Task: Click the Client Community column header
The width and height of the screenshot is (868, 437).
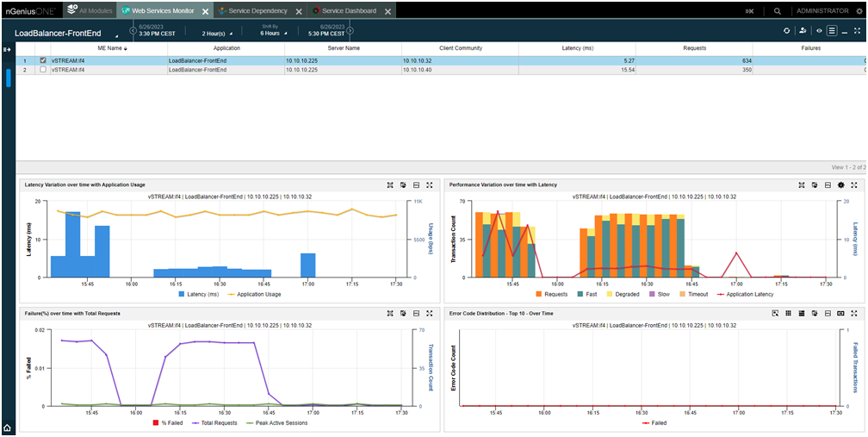Action: click(x=461, y=48)
